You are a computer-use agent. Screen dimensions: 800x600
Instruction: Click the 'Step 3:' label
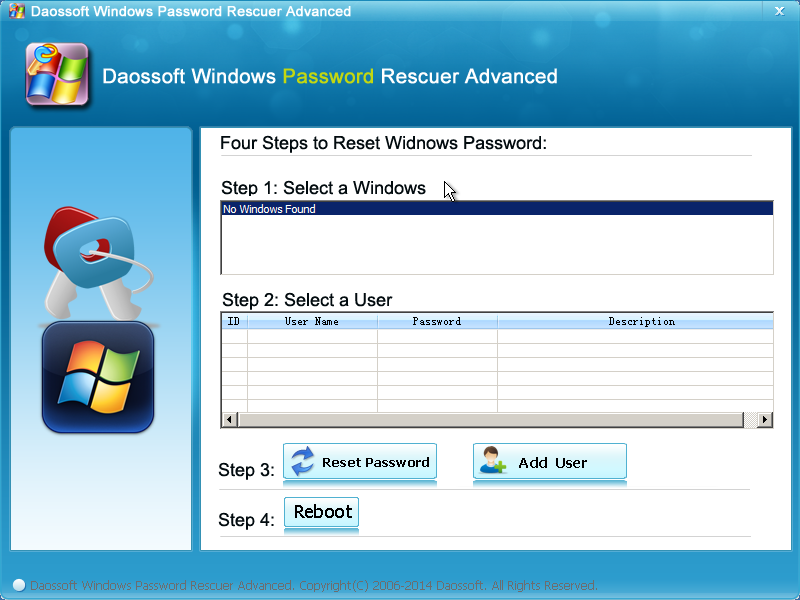246,470
